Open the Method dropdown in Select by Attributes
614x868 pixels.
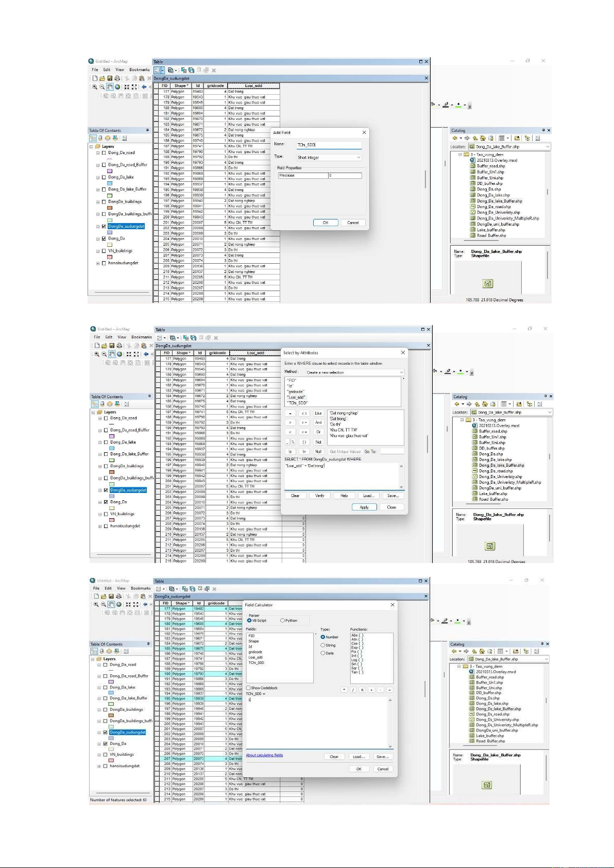coord(355,372)
